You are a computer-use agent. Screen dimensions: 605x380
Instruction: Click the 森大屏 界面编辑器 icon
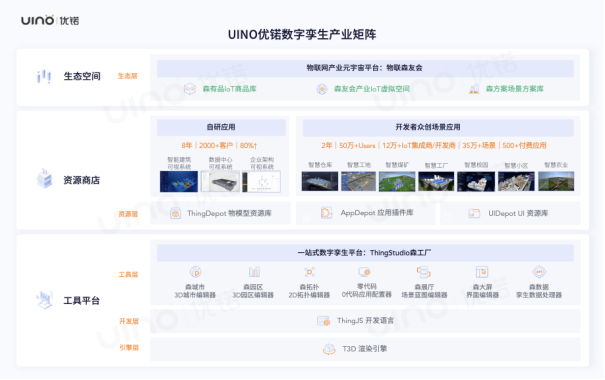click(x=482, y=272)
